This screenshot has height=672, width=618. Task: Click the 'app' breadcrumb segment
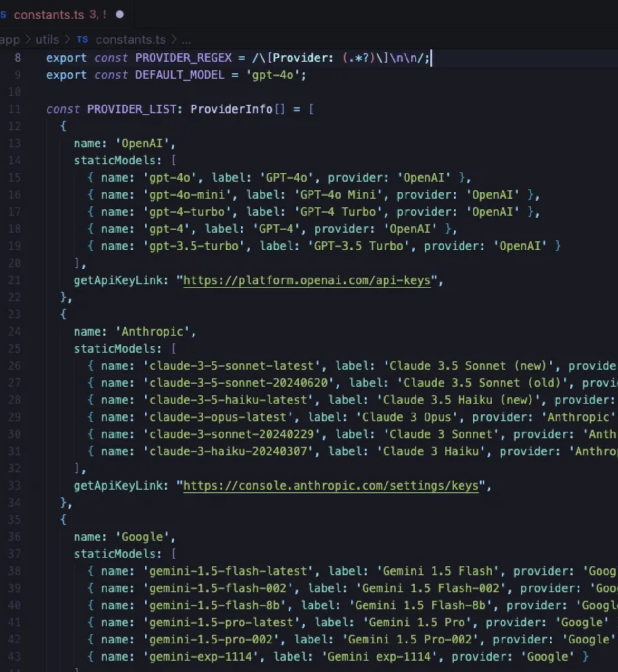click(x=10, y=39)
